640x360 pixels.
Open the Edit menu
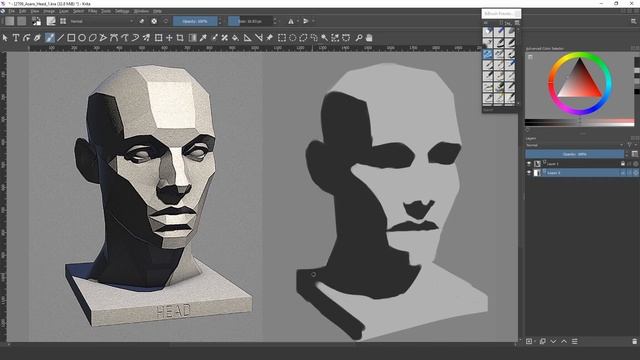pos(22,11)
